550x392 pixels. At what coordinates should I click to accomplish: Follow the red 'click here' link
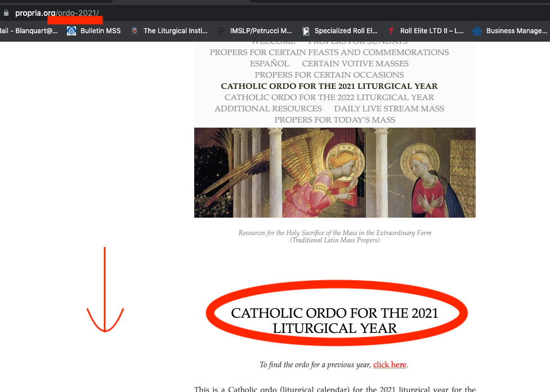pos(390,364)
